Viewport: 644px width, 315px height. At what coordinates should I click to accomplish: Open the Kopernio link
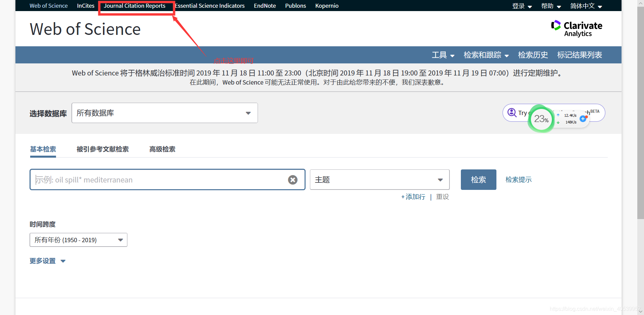coord(327,6)
